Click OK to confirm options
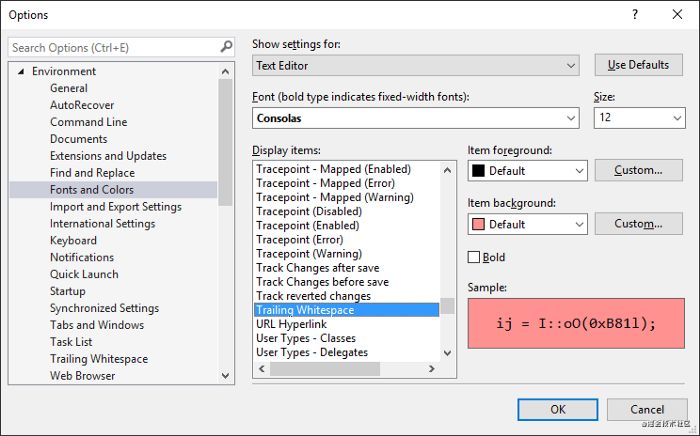The height and width of the screenshot is (436, 700). coord(558,409)
